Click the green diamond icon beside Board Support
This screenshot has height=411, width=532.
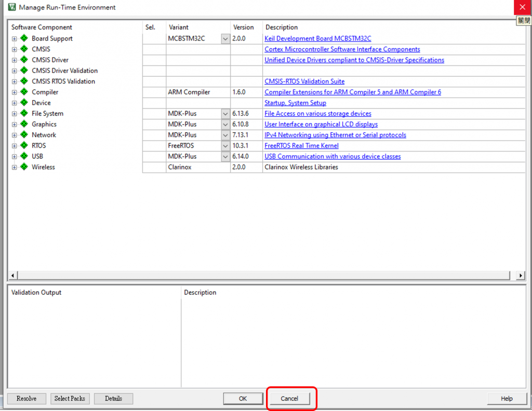tap(24, 38)
